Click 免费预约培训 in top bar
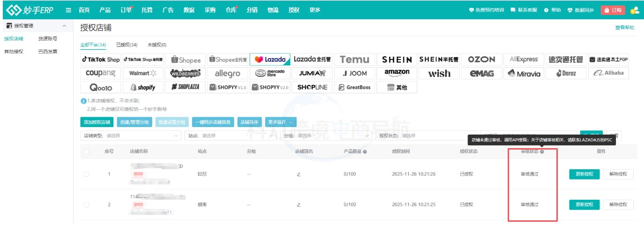The width and height of the screenshot is (644, 248). 486,10
